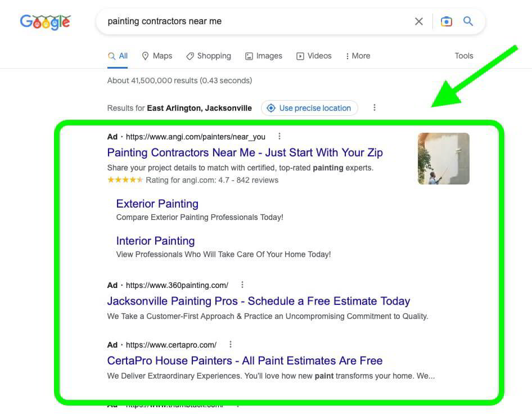Switch to the Images tab
The height and width of the screenshot is (414, 532).
click(x=263, y=56)
